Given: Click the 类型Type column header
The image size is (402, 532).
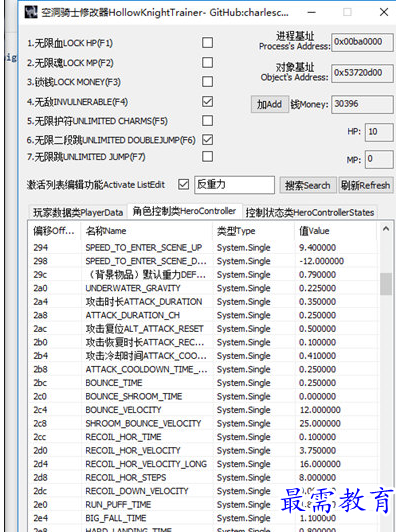Looking at the screenshot, I should 253,231.
